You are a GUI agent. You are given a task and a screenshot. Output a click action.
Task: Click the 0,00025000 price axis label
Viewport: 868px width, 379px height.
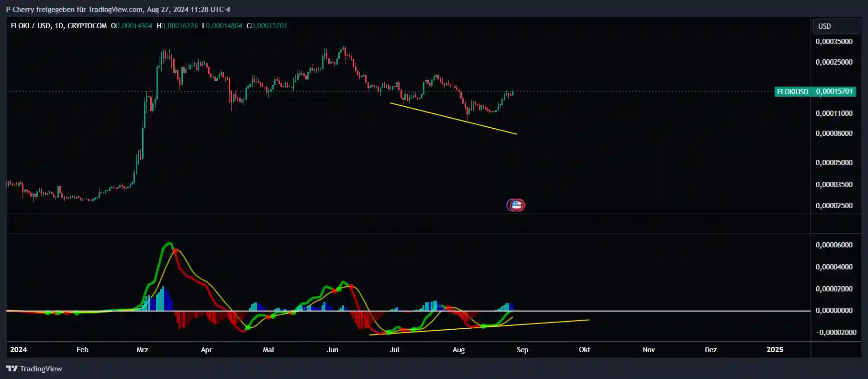(x=834, y=62)
